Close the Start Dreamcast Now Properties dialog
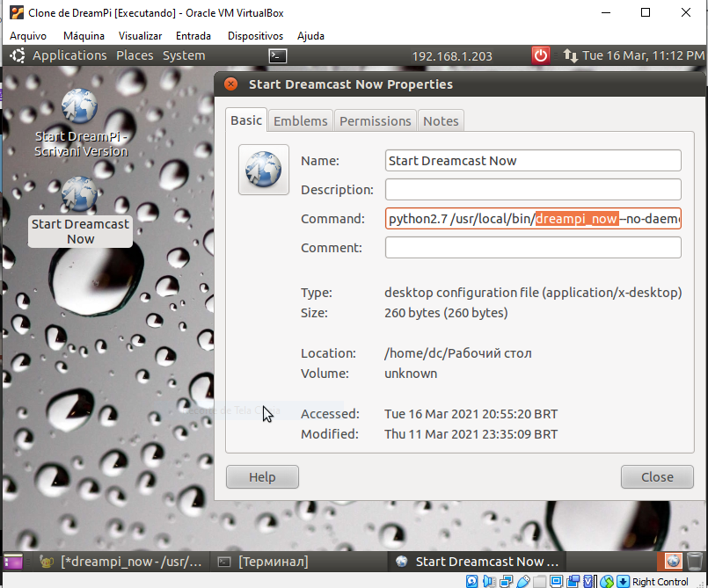The width and height of the screenshot is (708, 588). [230, 83]
